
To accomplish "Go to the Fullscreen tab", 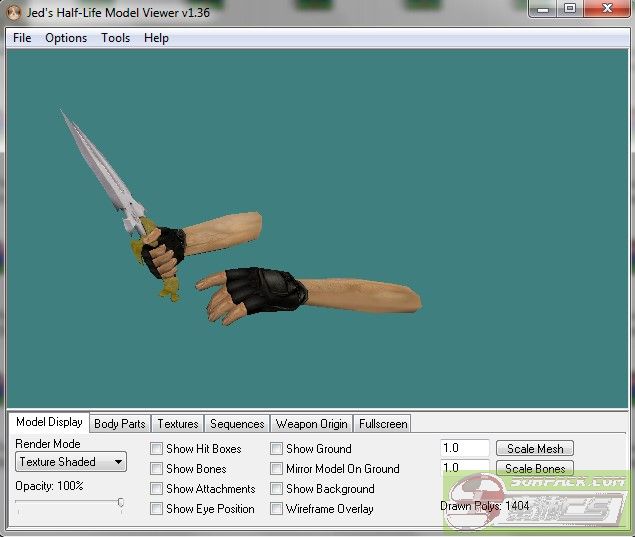I will 382,424.
